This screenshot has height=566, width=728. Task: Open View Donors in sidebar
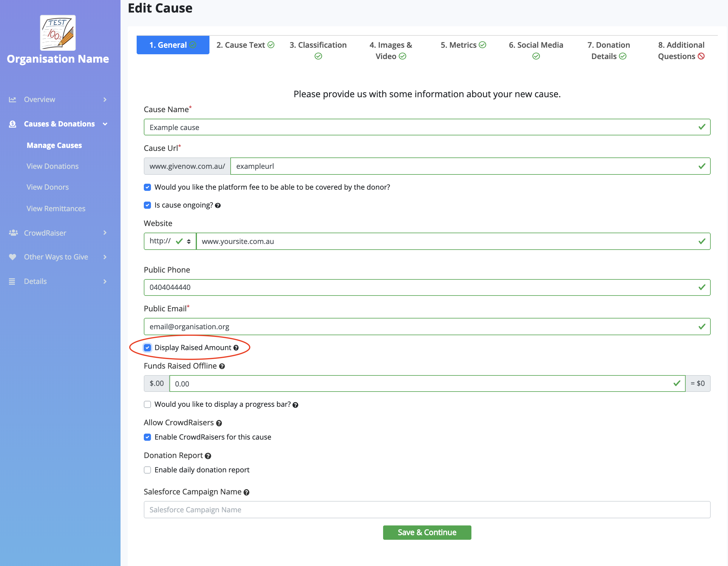pos(48,187)
